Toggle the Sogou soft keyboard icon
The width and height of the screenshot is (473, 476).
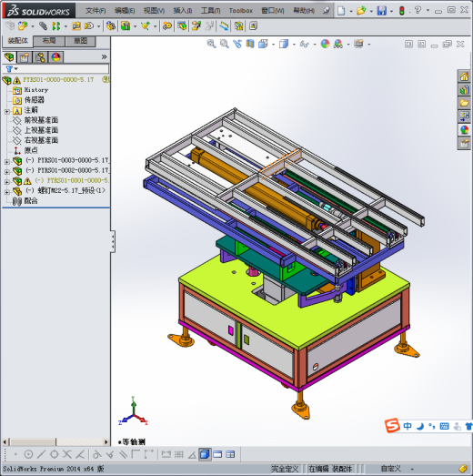tap(444, 426)
